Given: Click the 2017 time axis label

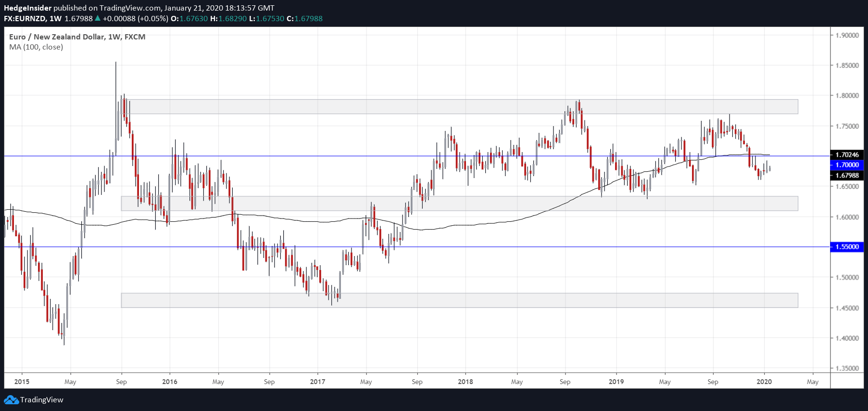Looking at the screenshot, I should tap(317, 382).
